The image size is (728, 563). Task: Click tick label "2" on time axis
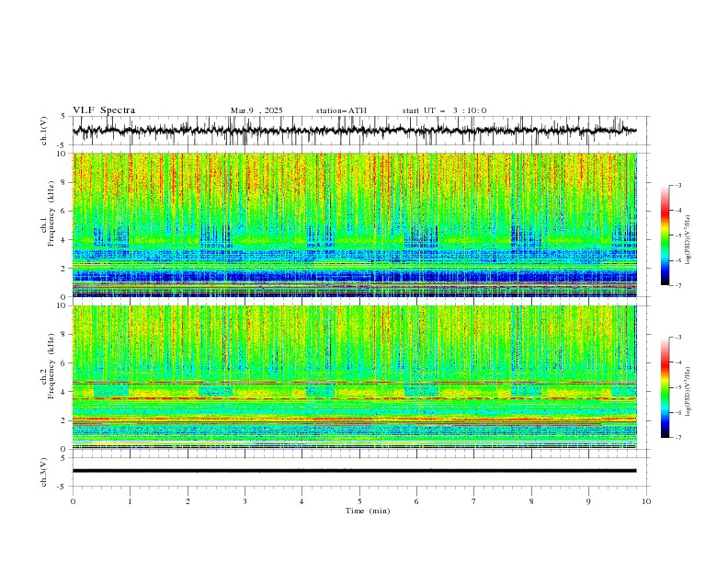(188, 501)
